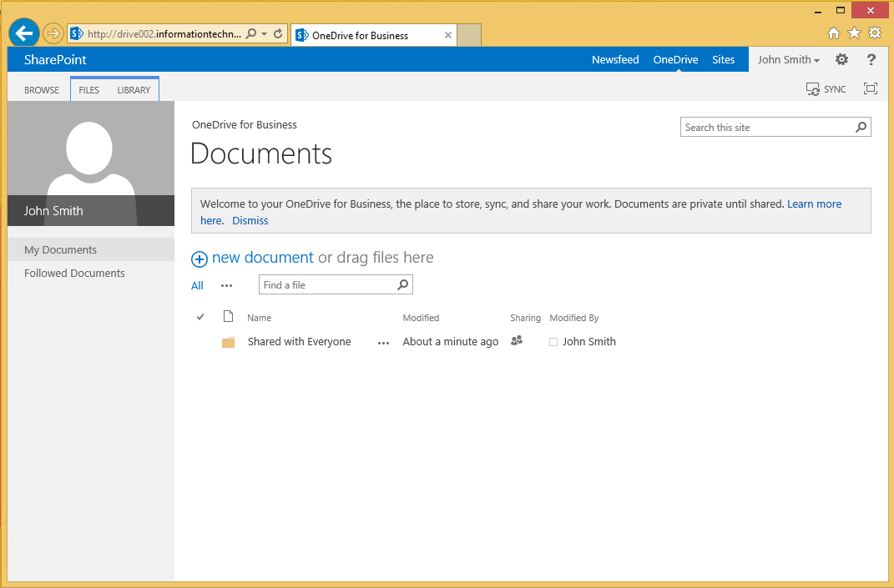Toggle focus on content fullscreen icon
The image size is (894, 588).
[x=871, y=89]
